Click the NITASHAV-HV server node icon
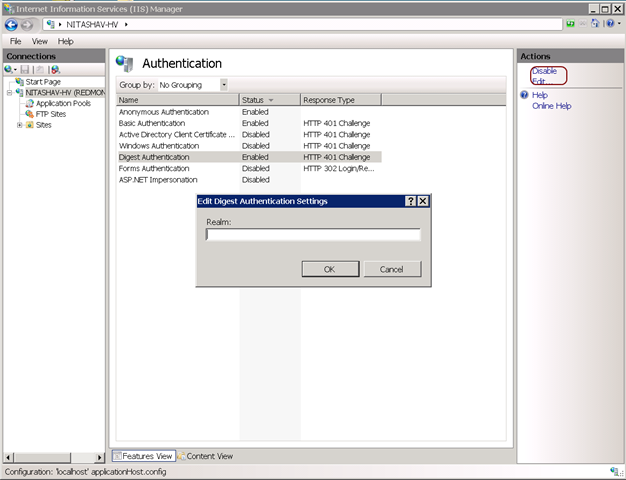This screenshot has height=480, width=626. click(x=20, y=93)
